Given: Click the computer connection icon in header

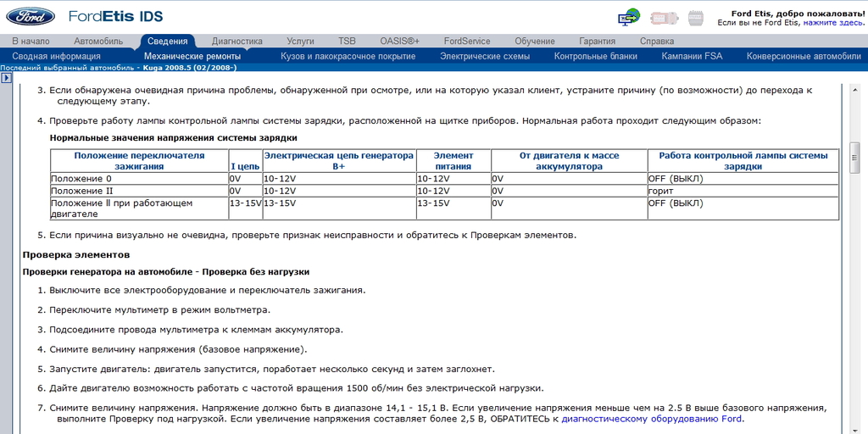Looking at the screenshot, I should pyautogui.click(x=629, y=17).
